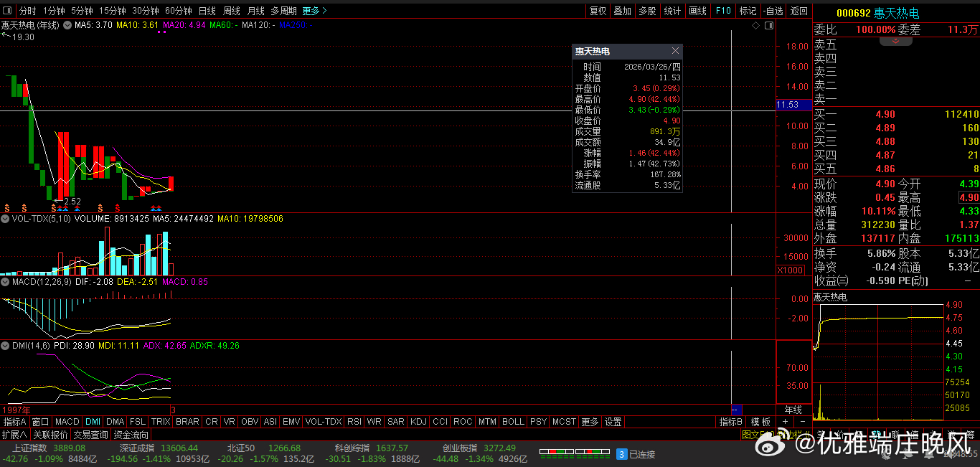Click the red-green market breadth bar
The image size is (980, 467).
click(575, 453)
